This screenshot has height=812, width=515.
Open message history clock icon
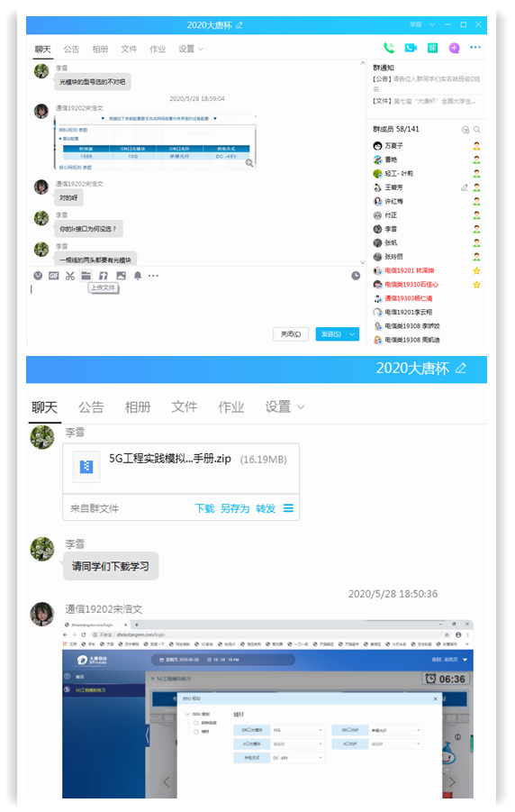356,276
